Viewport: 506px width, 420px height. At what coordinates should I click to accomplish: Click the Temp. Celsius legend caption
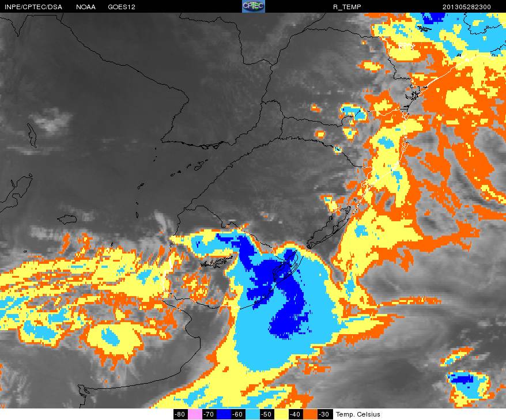click(x=358, y=414)
